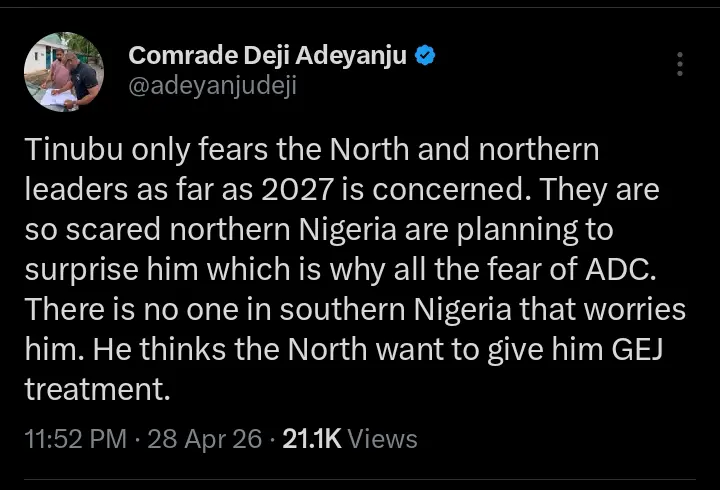Image resolution: width=720 pixels, height=490 pixels.
Task: Click the word concerned in tweet
Action: click(x=434, y=191)
